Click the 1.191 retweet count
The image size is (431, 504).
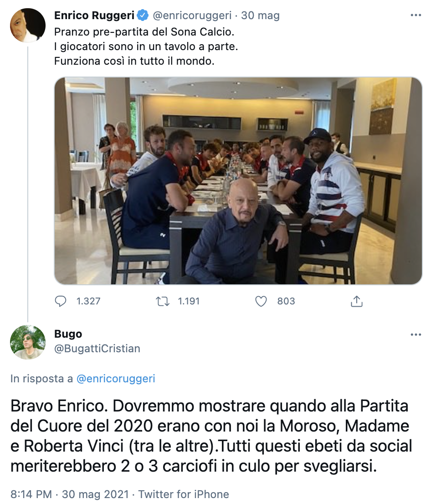(189, 301)
